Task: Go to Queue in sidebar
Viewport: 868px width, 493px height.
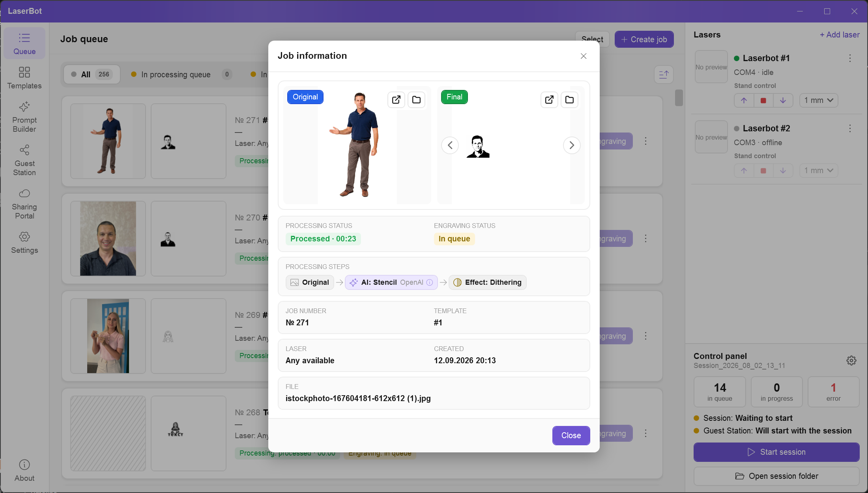Action: (24, 43)
